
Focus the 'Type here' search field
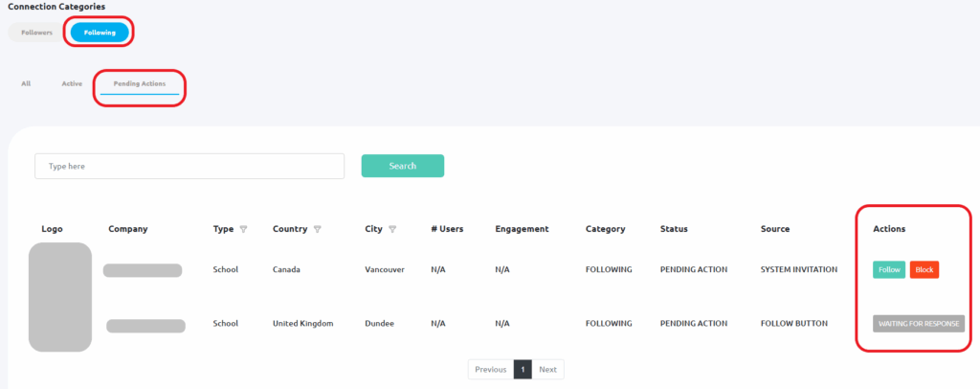tap(189, 167)
